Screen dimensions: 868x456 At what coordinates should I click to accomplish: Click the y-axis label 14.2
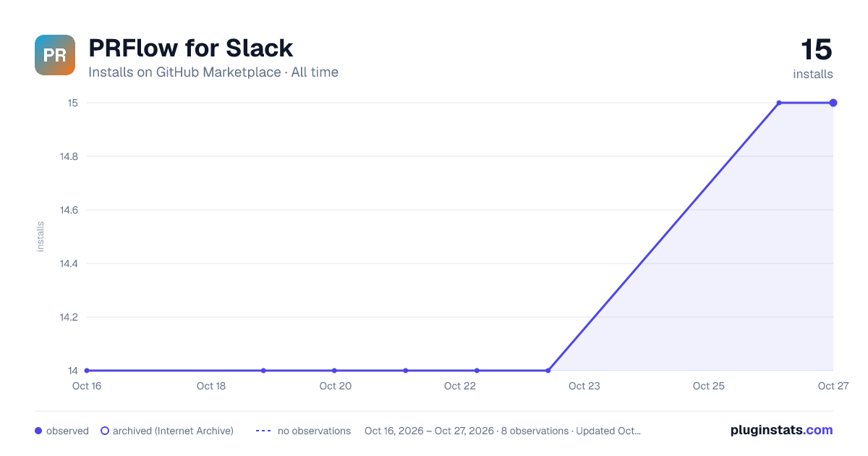69,317
